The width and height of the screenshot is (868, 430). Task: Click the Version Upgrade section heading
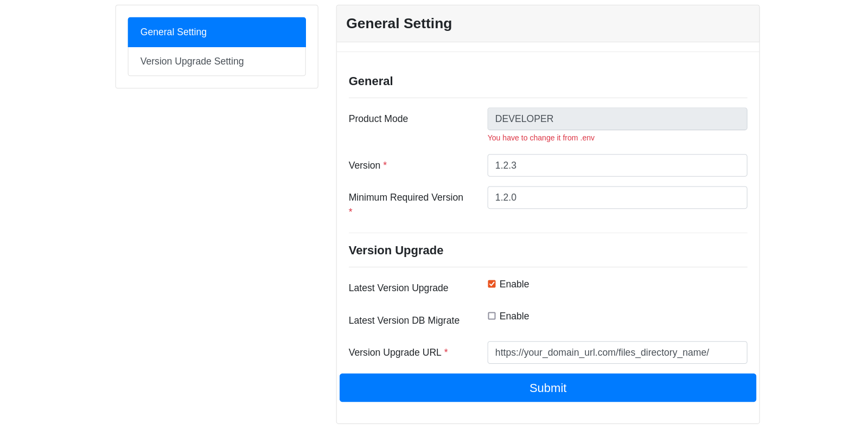click(396, 251)
